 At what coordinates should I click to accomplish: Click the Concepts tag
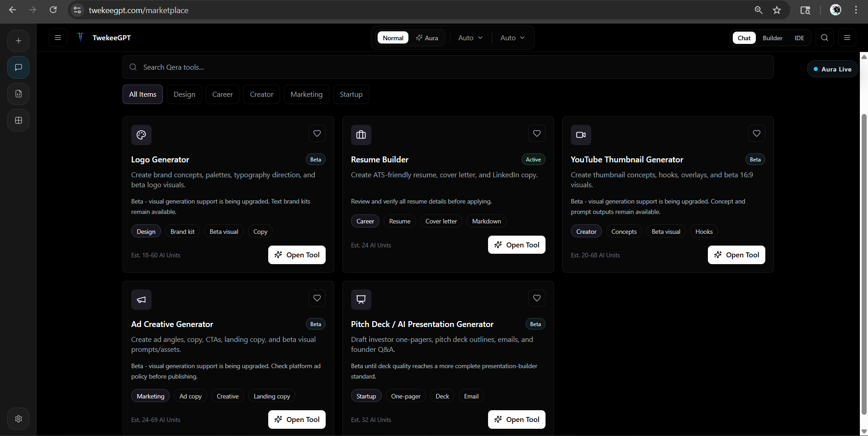[x=624, y=232]
